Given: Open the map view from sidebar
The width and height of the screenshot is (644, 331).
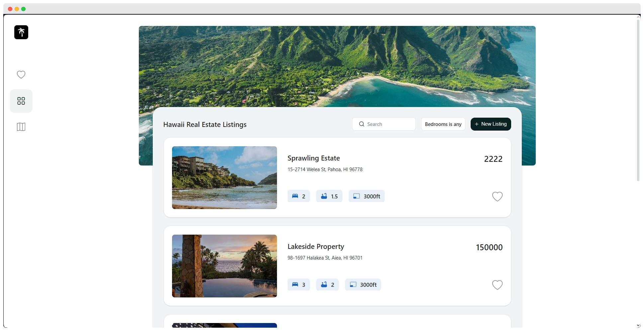Looking at the screenshot, I should [x=21, y=127].
